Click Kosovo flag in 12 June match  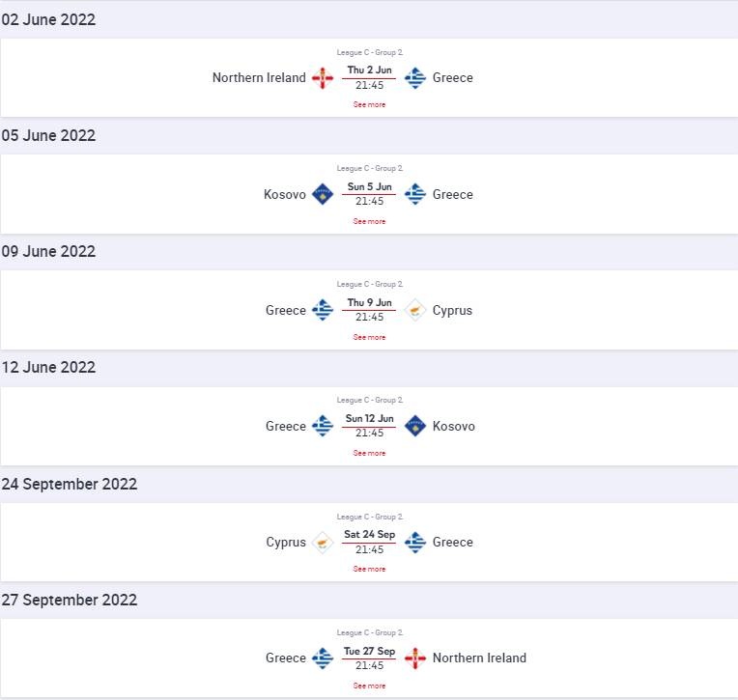[x=415, y=426]
